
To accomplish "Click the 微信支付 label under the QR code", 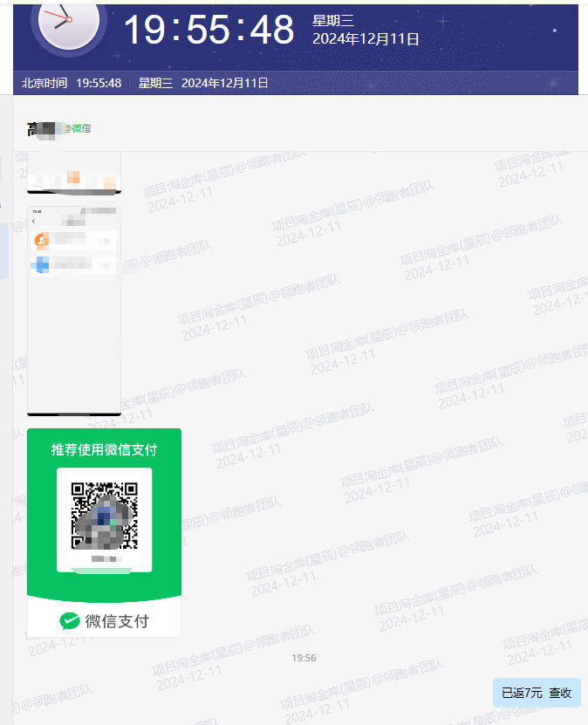I will coord(117,621).
